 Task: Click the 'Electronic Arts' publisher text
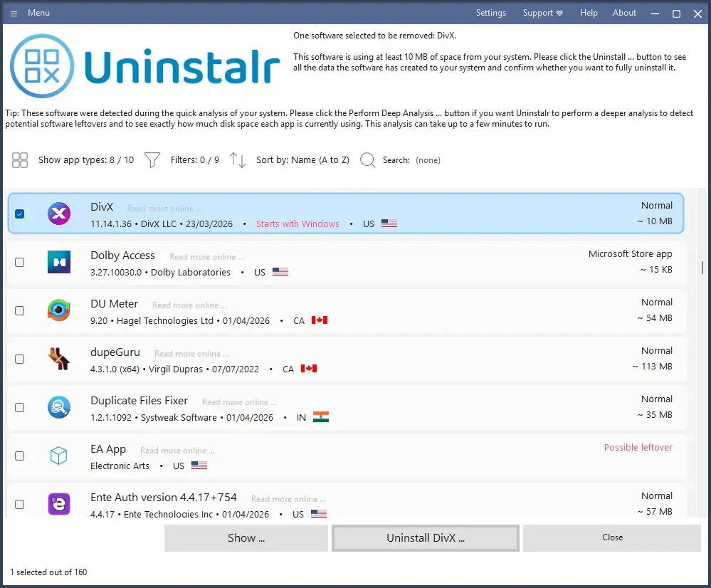pos(120,466)
